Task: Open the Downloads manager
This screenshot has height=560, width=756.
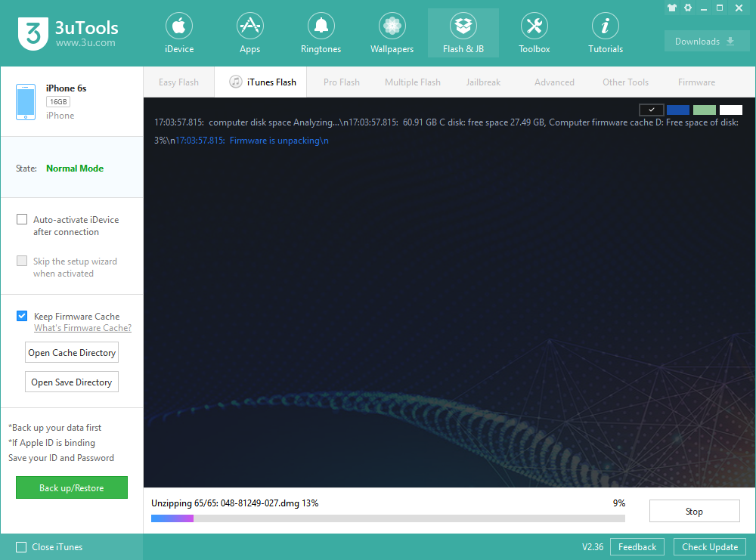Action: (706, 41)
